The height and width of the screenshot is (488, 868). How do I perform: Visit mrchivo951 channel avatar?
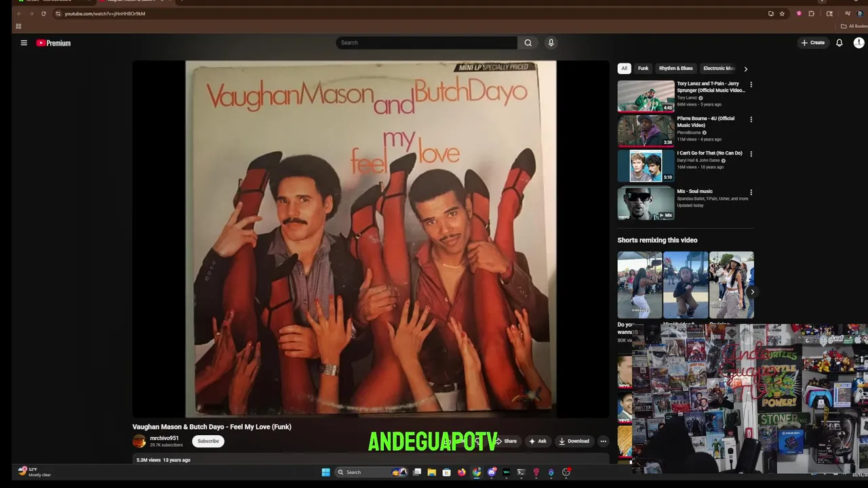(x=139, y=441)
